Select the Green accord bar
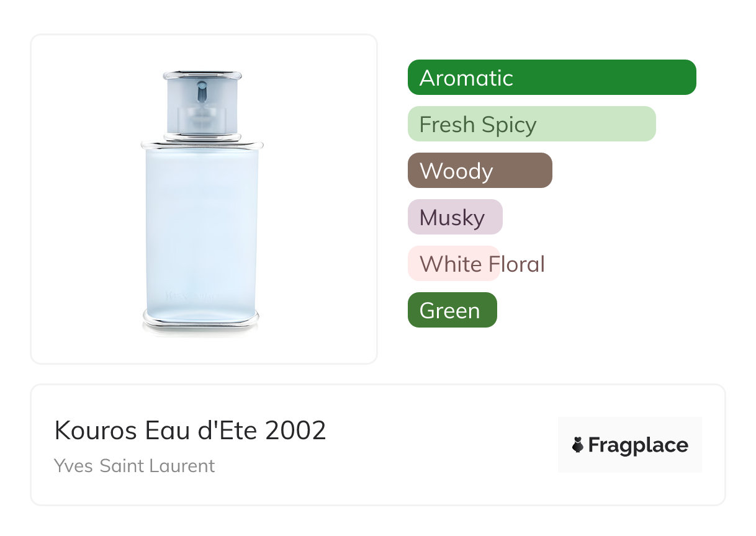Image resolution: width=756 pixels, height=536 pixels. click(452, 310)
